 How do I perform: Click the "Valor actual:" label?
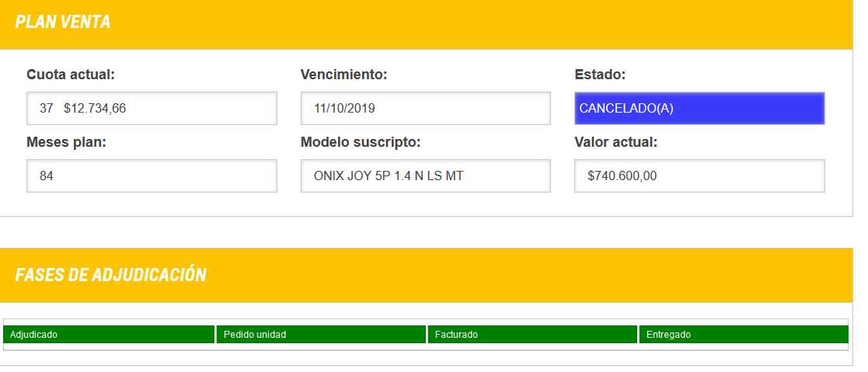(x=615, y=142)
